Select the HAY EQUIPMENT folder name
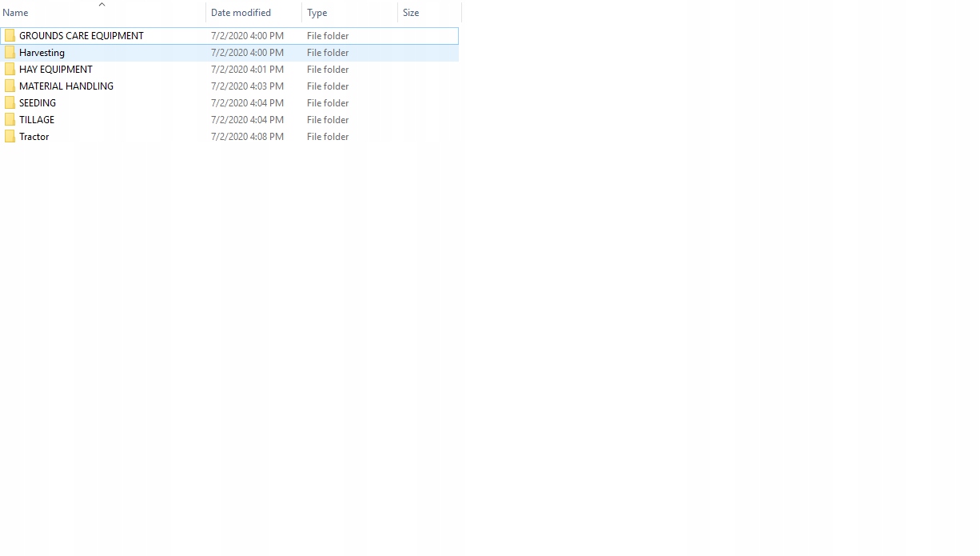 [56, 69]
